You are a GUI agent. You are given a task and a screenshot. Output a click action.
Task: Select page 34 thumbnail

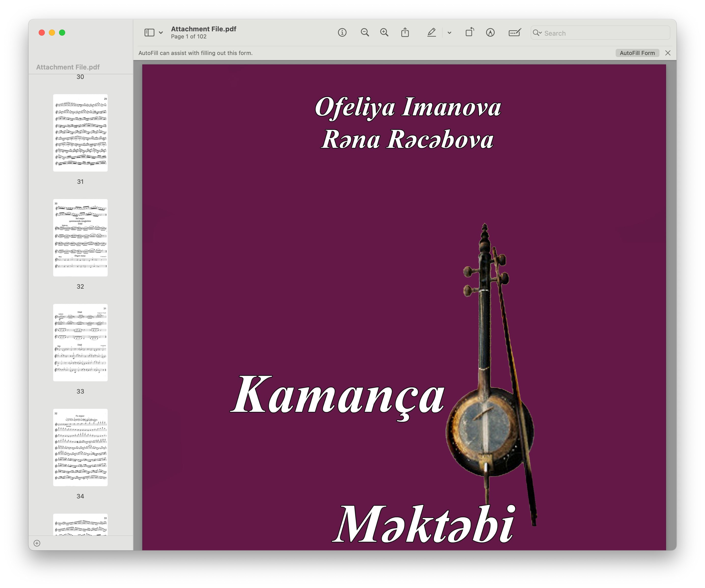[x=80, y=447]
